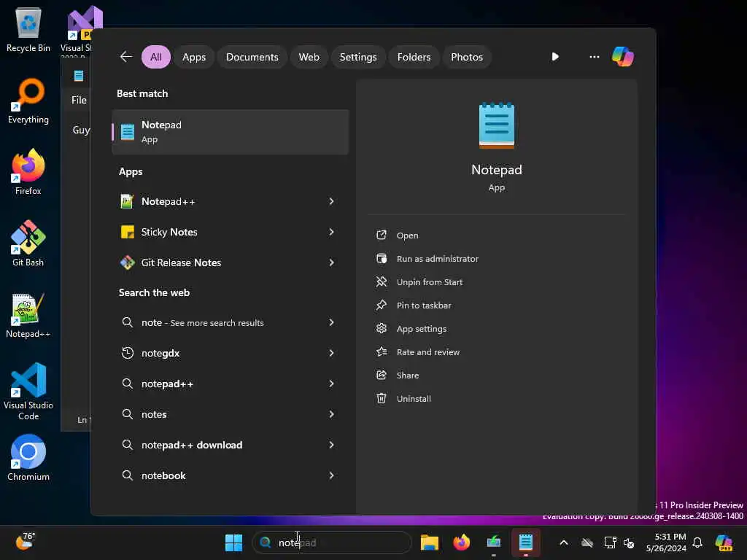Expand Sticky Notes result chevron

point(332,232)
